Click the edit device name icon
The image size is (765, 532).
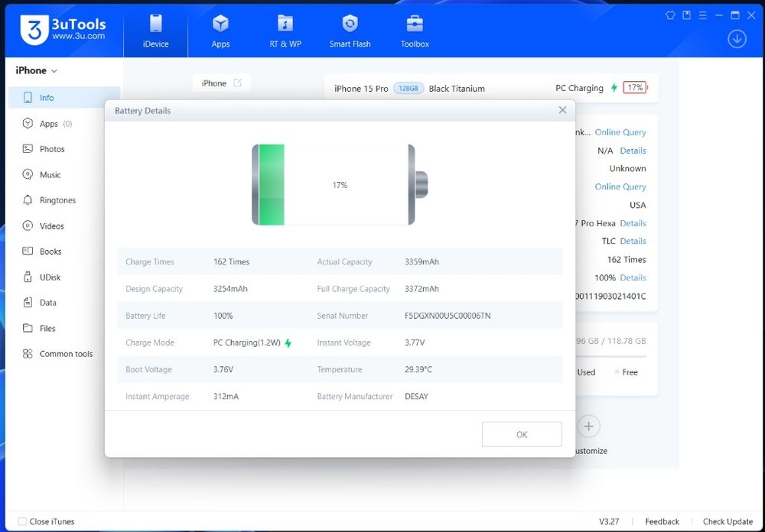(x=237, y=83)
